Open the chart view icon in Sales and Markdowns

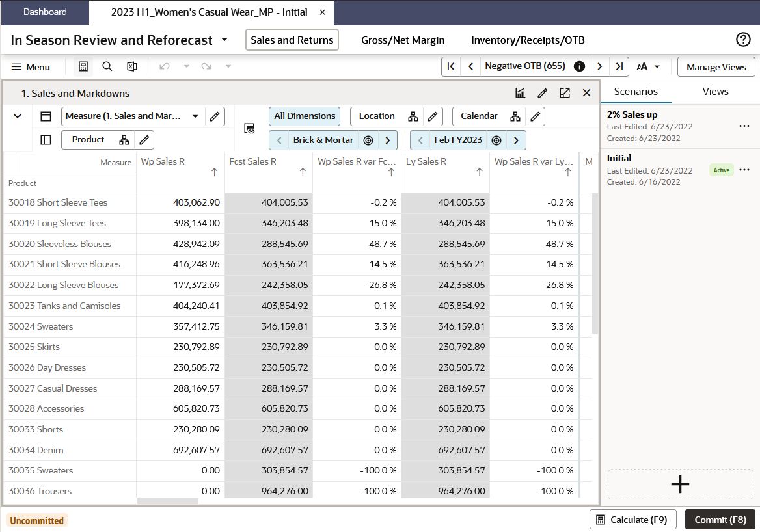[520, 93]
